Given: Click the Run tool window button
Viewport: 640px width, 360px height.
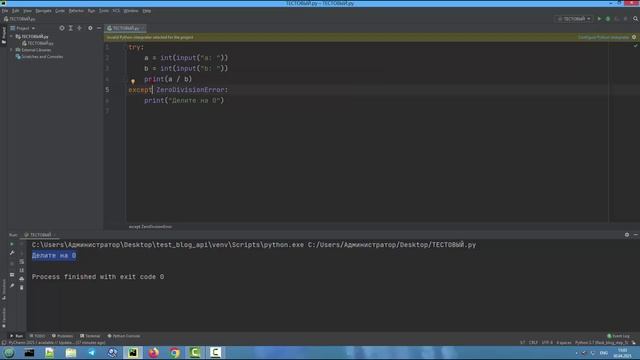Looking at the screenshot, I should coord(16,336).
